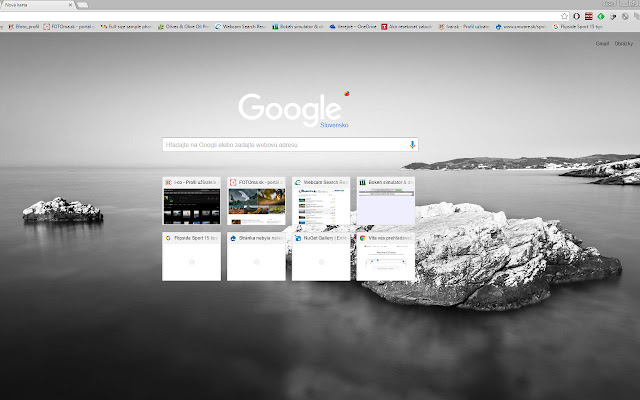The image size is (640, 400).
Task: Focus the address bar
Action: tap(280, 16)
